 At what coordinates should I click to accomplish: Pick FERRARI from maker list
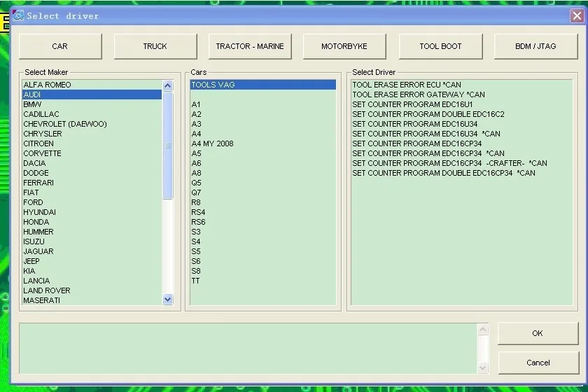click(x=92, y=183)
